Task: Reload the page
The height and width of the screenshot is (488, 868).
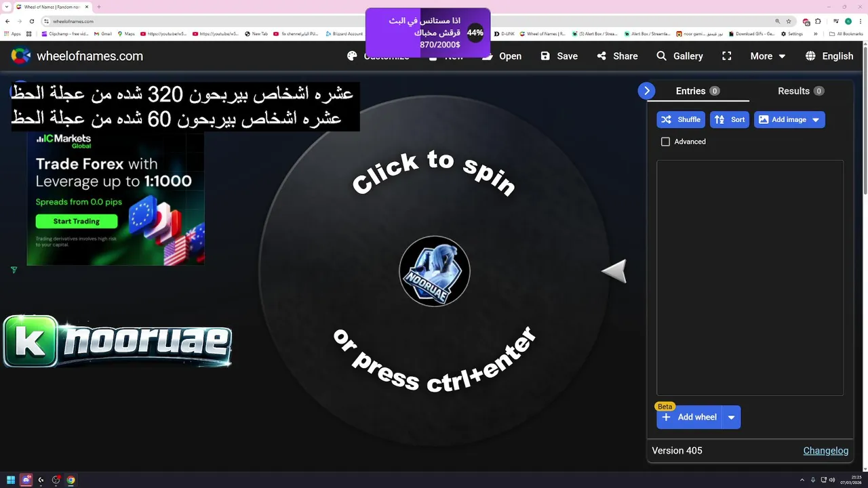Action: pos(31,21)
